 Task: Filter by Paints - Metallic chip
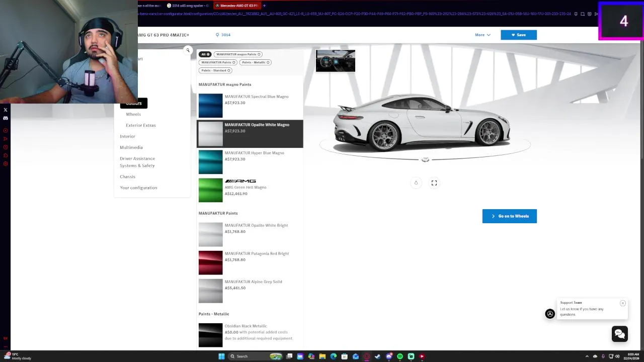coord(256,62)
